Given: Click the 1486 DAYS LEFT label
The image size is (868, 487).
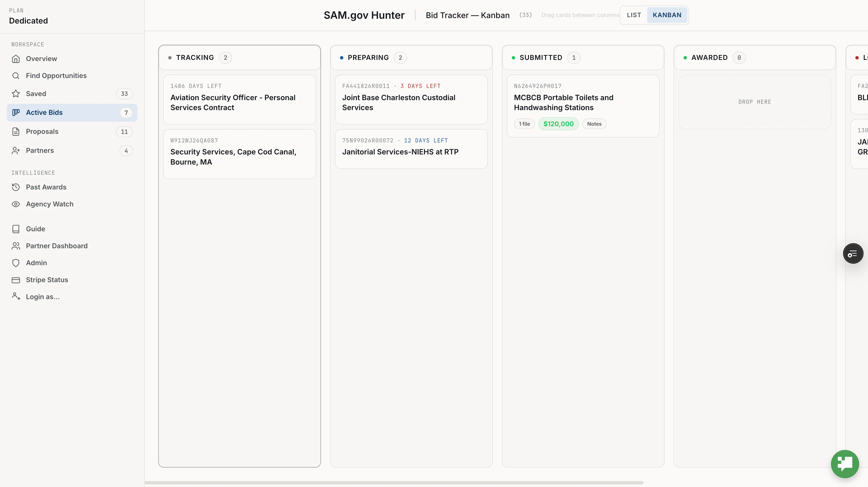Looking at the screenshot, I should (196, 86).
